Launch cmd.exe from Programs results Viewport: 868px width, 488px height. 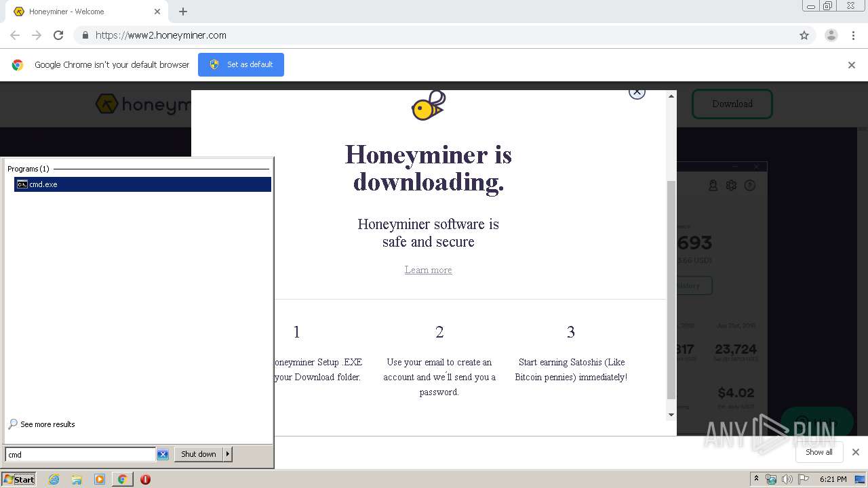point(142,184)
